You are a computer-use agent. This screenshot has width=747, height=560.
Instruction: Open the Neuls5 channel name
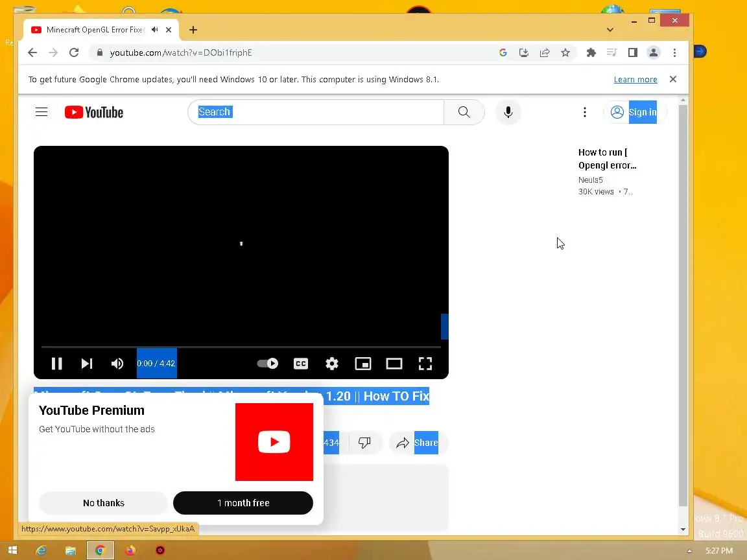(590, 180)
